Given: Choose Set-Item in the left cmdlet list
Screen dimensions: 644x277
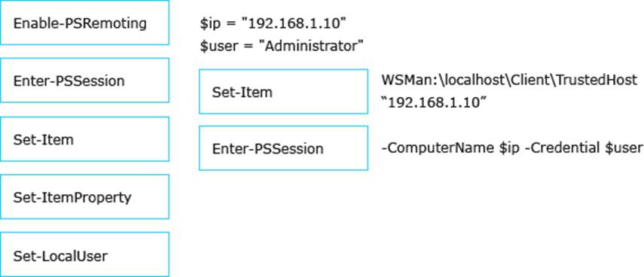Looking at the screenshot, I should [84, 139].
